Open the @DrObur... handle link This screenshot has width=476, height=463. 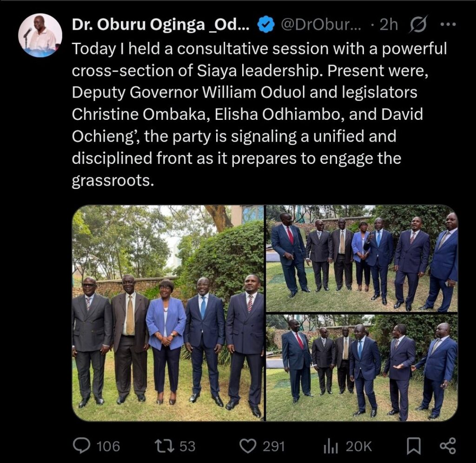coord(321,26)
